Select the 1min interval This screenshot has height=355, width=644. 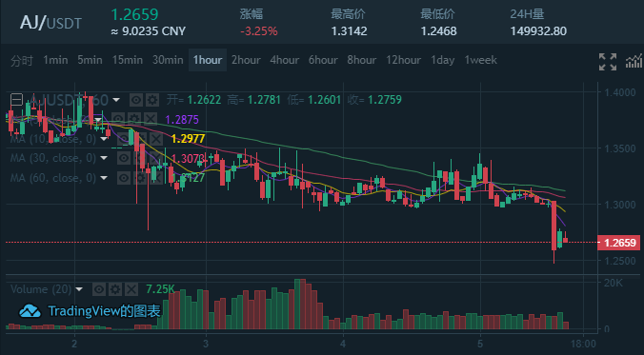[x=55, y=60]
